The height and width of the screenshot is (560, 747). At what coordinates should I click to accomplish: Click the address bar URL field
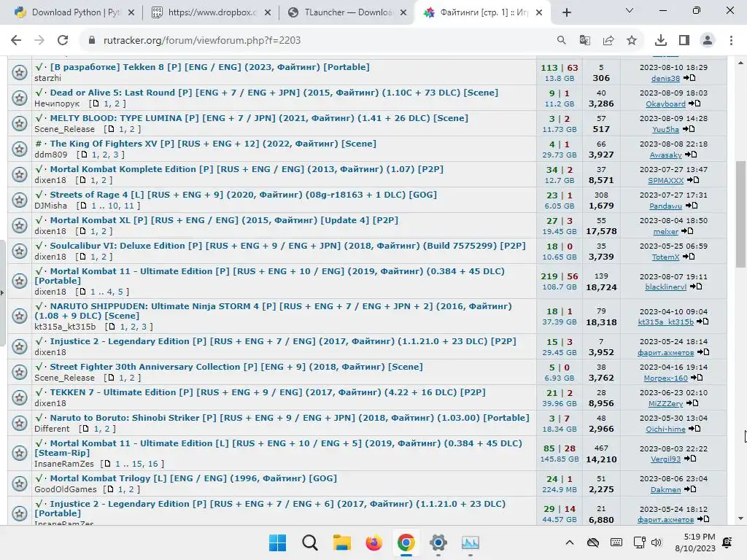pos(314,41)
